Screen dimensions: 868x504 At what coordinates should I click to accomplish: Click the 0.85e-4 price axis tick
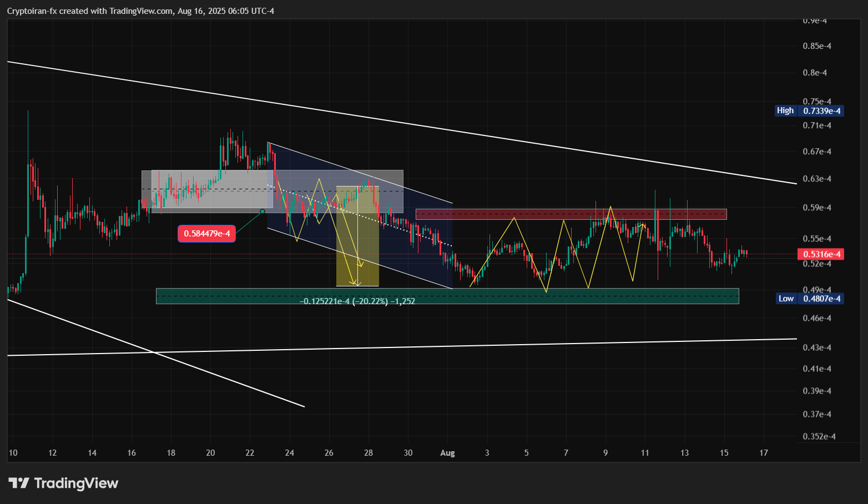(x=817, y=46)
